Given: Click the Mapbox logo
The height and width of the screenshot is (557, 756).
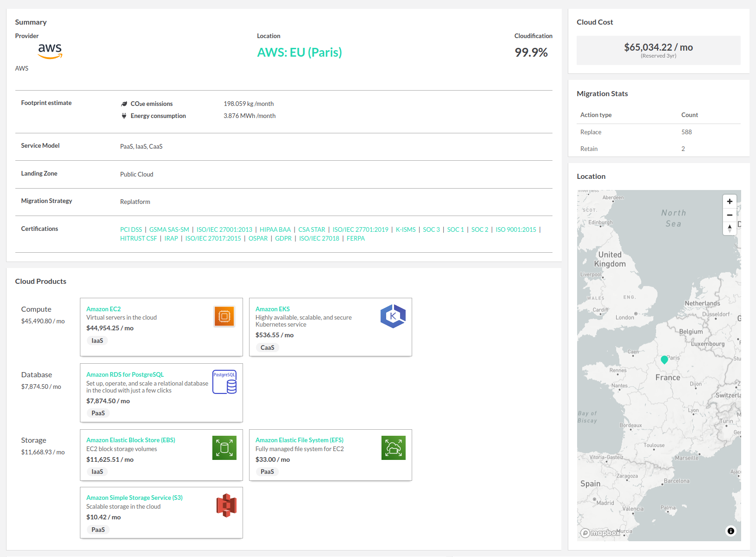Looking at the screenshot, I should click(x=600, y=533).
